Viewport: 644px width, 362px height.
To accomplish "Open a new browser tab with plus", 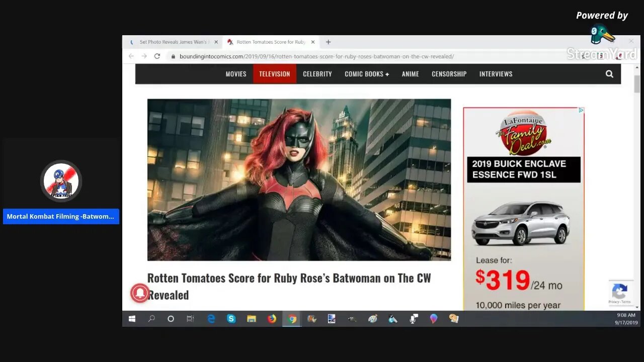I will click(x=328, y=42).
